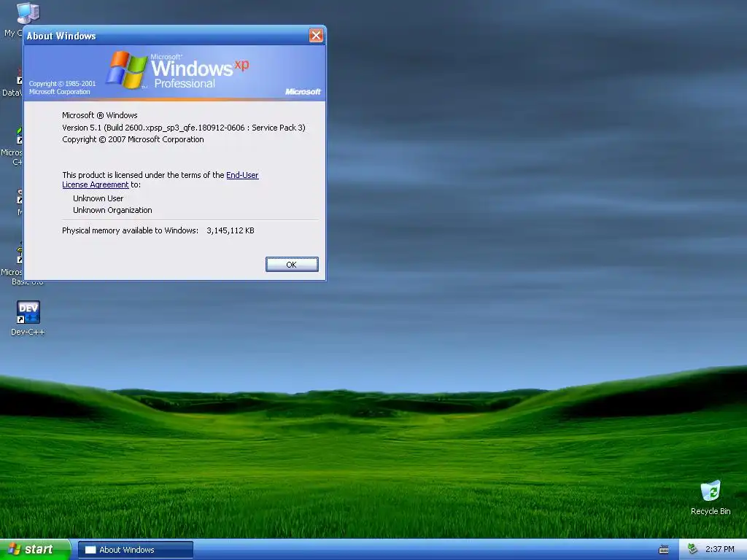Click the Copyright © 2007 Microsoft Corporation line

coord(133,139)
